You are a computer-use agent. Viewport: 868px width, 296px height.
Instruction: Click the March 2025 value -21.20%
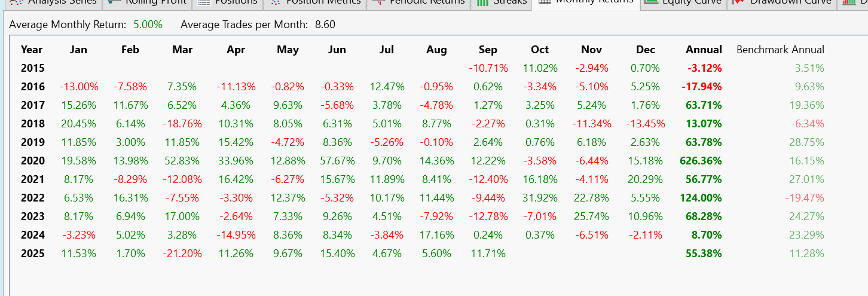pyautogui.click(x=182, y=254)
